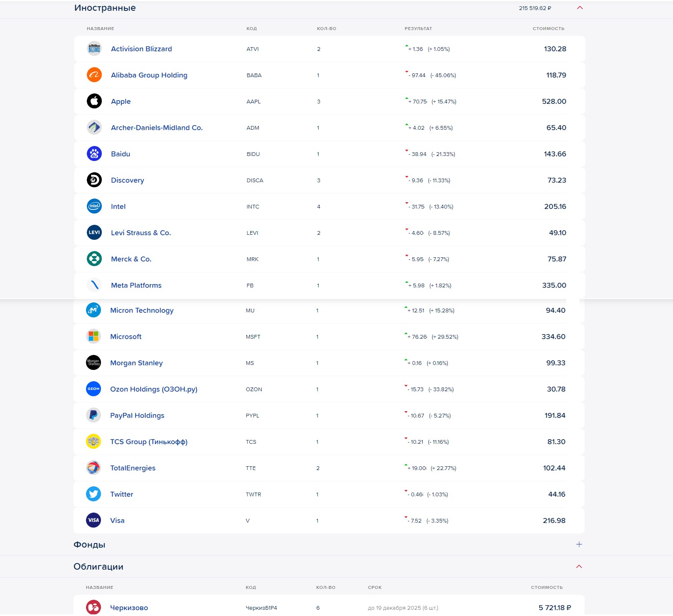The height and width of the screenshot is (616, 673).
Task: Click the TCS Group yellow logo icon
Action: 93,442
